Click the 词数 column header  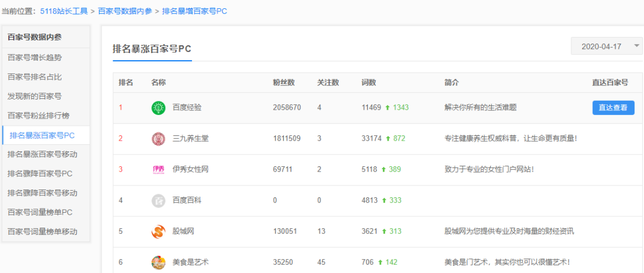[x=369, y=82]
